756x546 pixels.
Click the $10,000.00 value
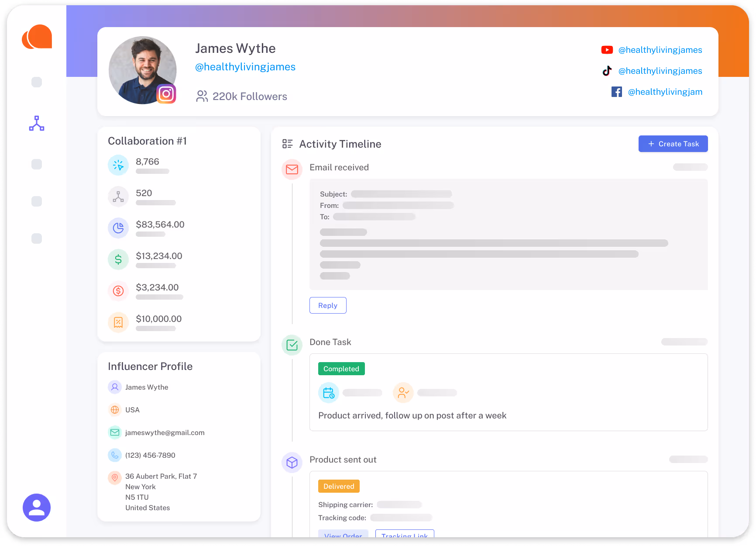[158, 319]
